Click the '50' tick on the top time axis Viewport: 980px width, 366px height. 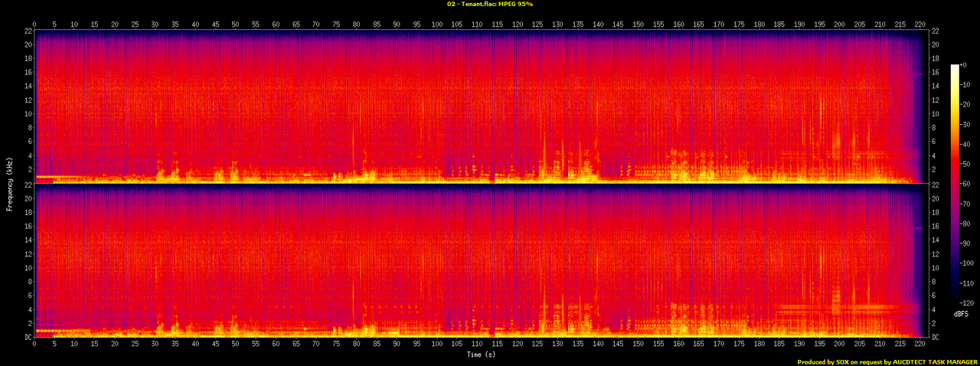[236, 24]
